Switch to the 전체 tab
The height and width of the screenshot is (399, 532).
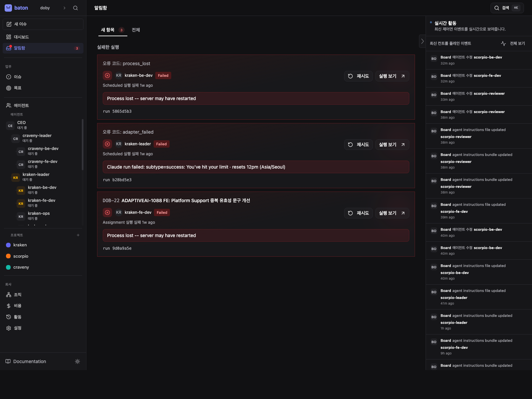coord(136,30)
